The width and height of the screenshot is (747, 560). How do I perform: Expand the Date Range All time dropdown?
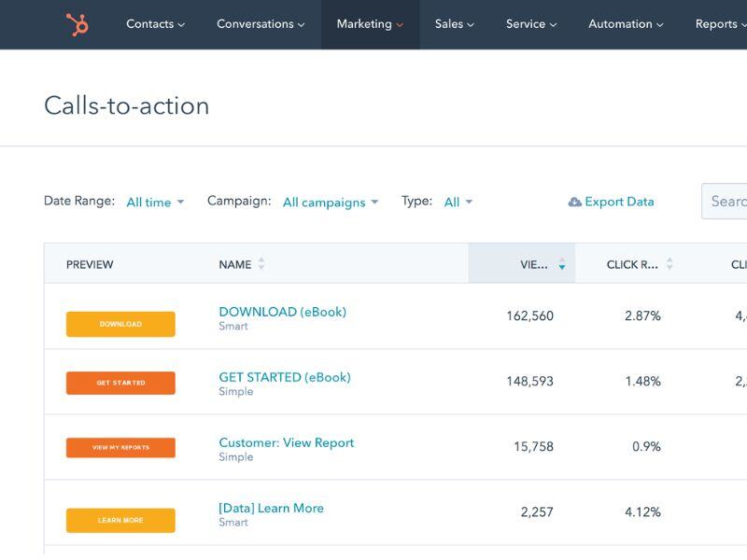[x=155, y=203]
